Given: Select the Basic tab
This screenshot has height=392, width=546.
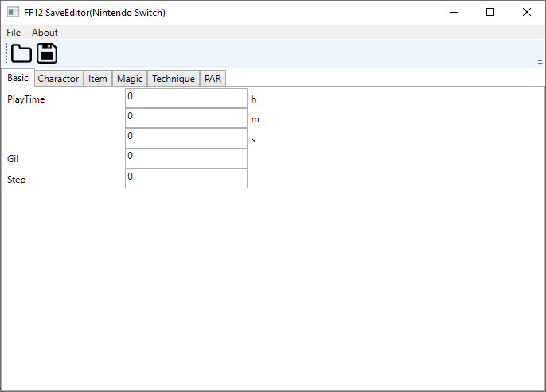Looking at the screenshot, I should (18, 78).
